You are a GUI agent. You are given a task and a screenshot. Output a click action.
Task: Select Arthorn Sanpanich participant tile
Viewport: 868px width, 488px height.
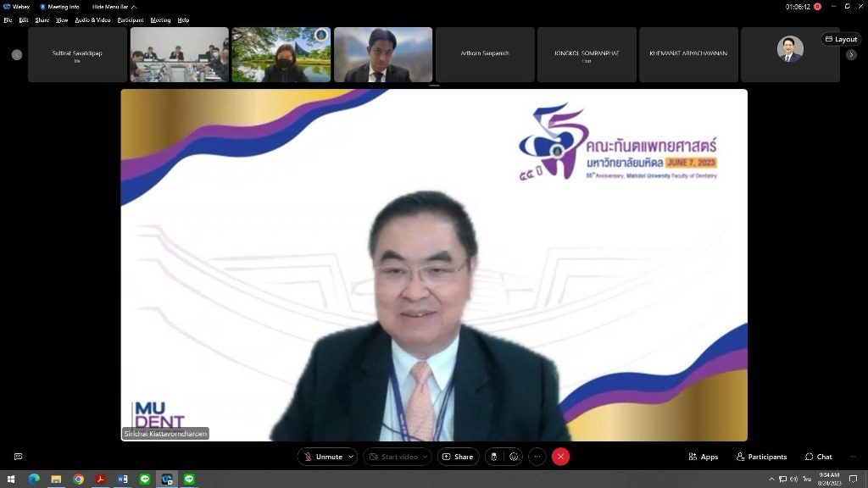tap(485, 54)
